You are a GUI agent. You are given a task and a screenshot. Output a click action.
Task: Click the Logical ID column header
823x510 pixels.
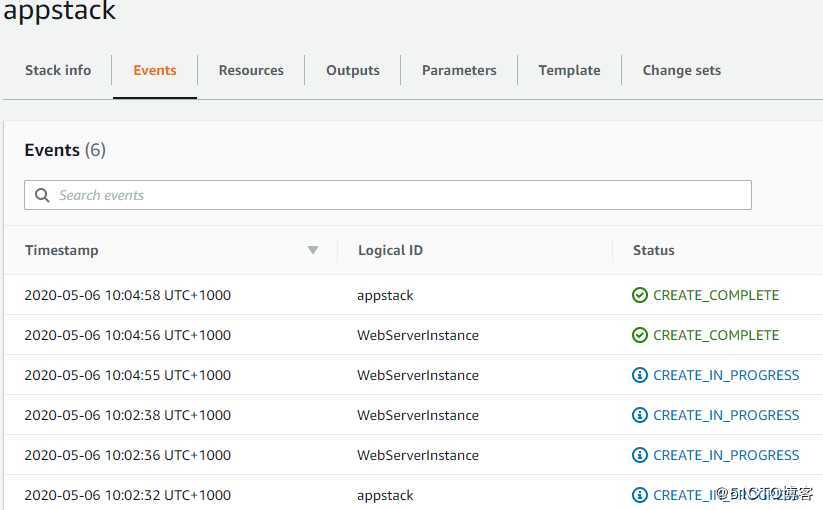390,250
